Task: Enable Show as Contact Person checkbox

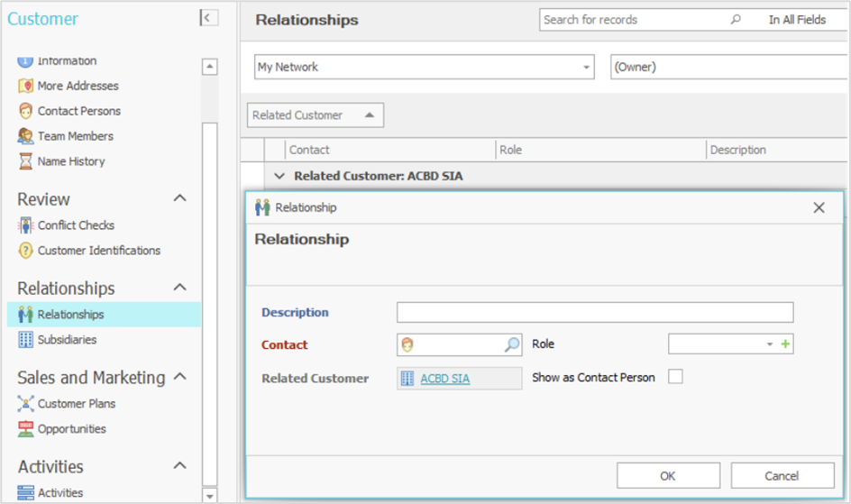Action: pos(675,377)
